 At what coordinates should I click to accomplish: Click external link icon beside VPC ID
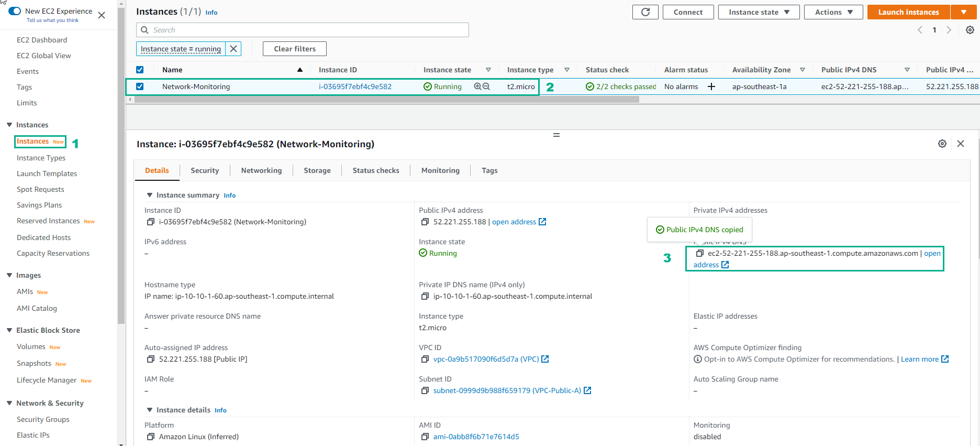(x=545, y=359)
